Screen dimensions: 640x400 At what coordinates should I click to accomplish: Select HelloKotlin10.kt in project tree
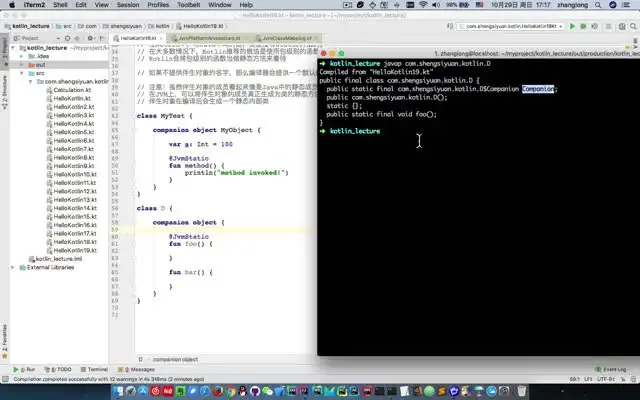pos(74,174)
